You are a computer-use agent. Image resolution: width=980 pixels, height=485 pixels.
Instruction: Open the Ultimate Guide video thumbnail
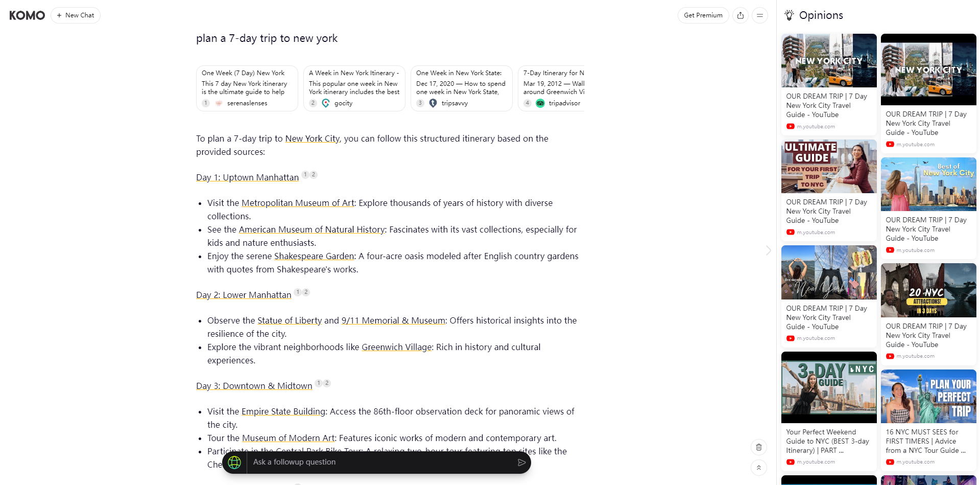pyautogui.click(x=829, y=167)
